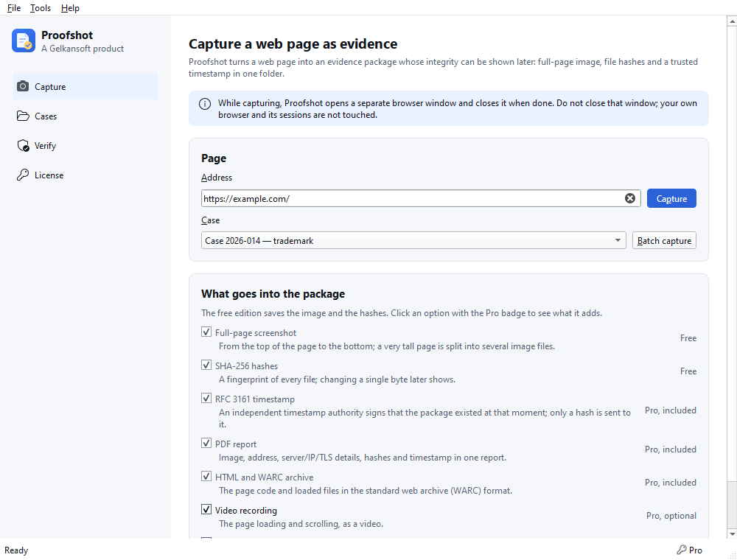737x560 pixels.
Task: Click 'Pro, included' badge for HTML and WARC
Action: [670, 483]
